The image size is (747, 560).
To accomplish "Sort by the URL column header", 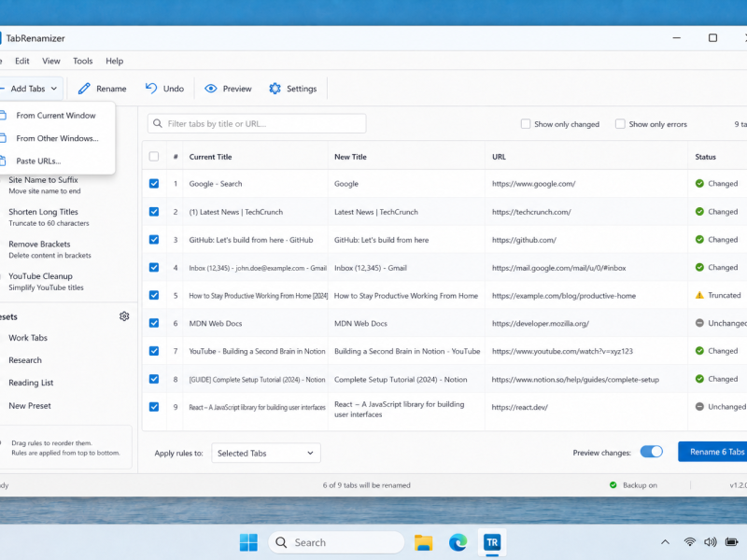I will 499,157.
